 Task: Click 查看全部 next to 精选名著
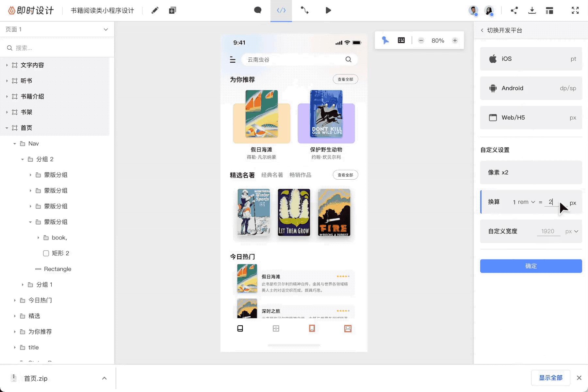point(345,175)
